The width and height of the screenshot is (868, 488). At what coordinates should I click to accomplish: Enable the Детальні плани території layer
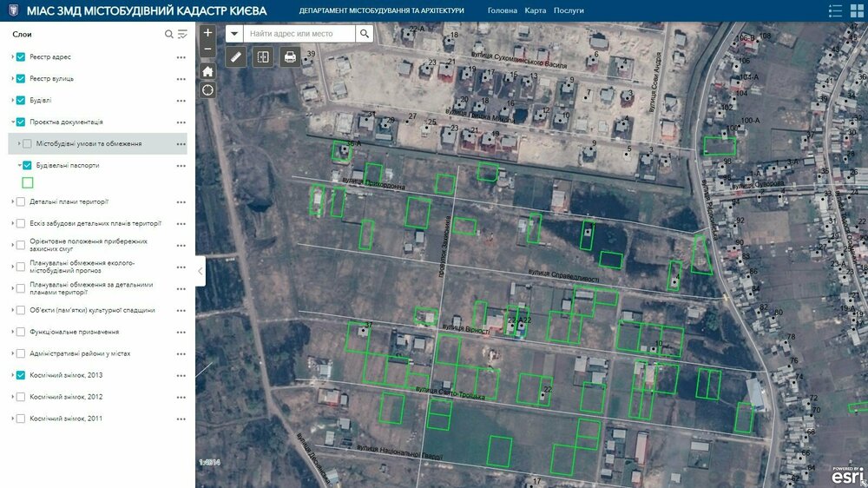coord(21,202)
